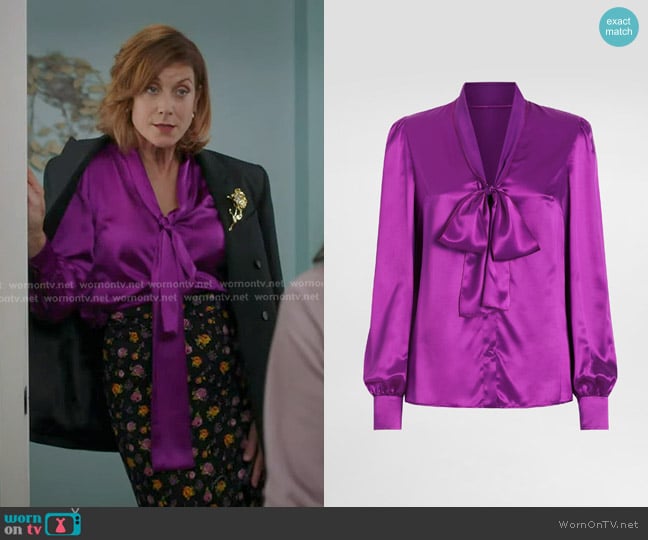Viewport: 648px width, 540px height.
Task: Click the Worn on TV logo
Action: [41, 523]
